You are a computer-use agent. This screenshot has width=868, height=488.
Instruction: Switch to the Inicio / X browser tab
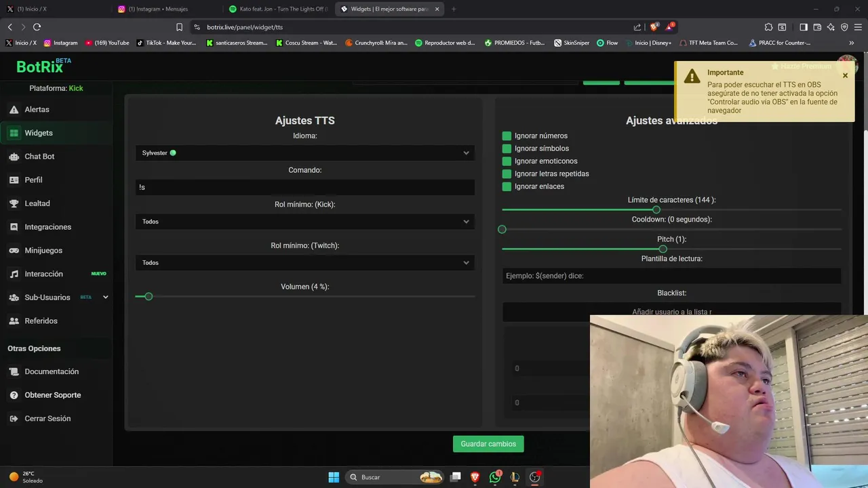coord(54,9)
